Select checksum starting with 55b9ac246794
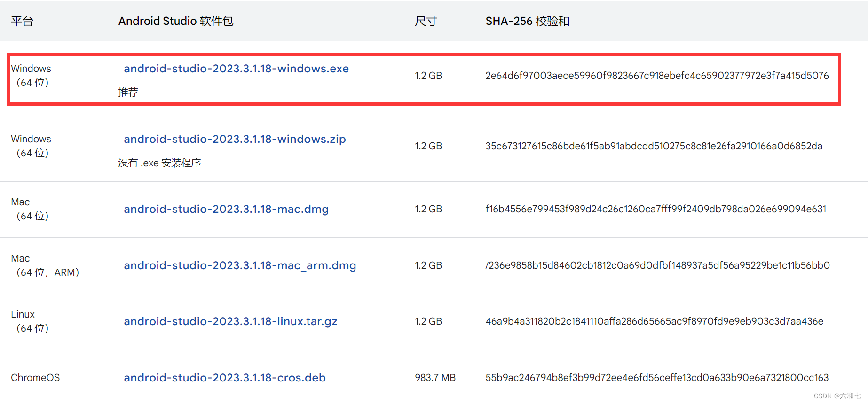The height and width of the screenshot is (404, 868). click(x=657, y=378)
